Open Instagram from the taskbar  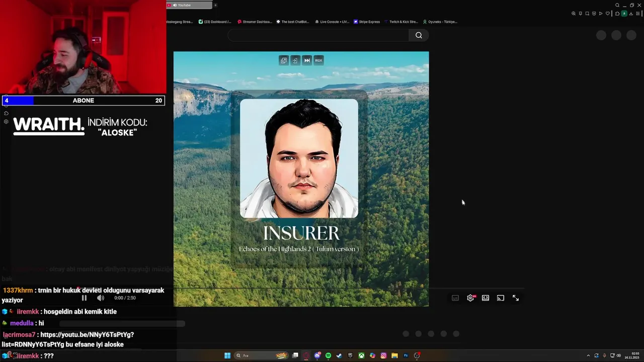pyautogui.click(x=383, y=355)
